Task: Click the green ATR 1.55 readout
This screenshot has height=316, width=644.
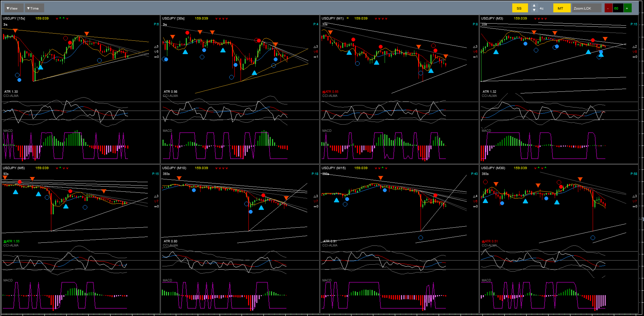Action: [12, 241]
